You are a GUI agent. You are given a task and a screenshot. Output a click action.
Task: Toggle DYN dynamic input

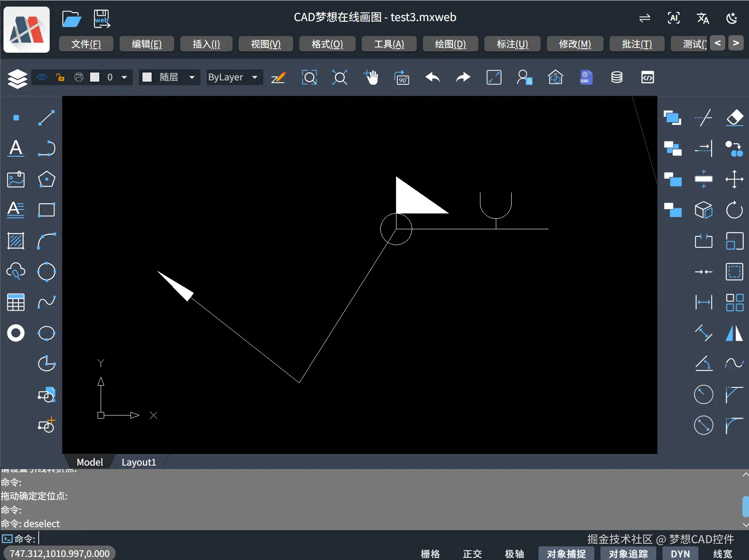coord(680,554)
